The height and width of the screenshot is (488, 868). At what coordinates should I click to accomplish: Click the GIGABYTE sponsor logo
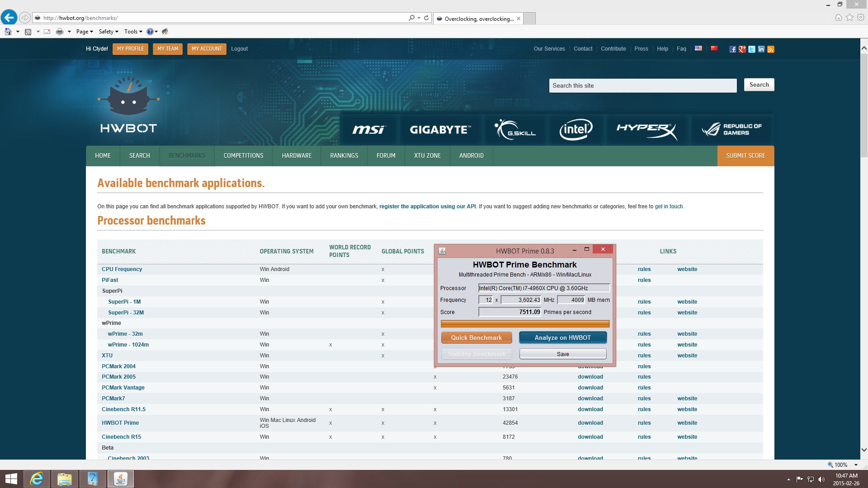pos(440,130)
